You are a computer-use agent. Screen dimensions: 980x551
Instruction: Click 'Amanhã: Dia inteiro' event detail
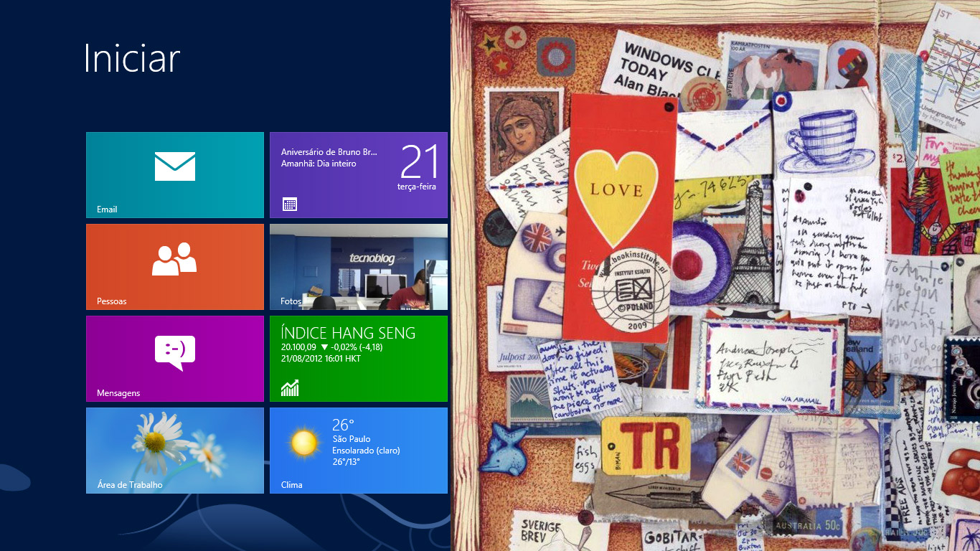click(319, 164)
